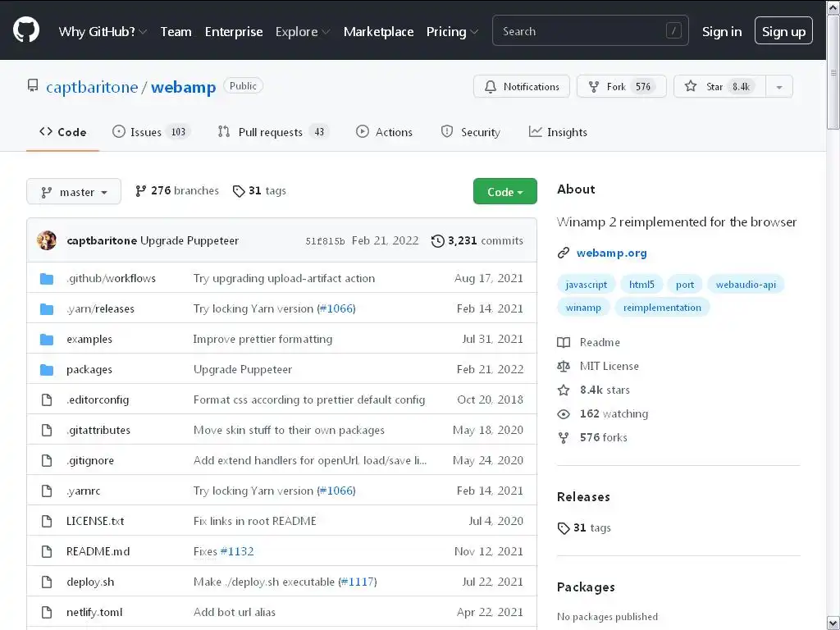Viewport: 840px width, 630px height.
Task: Click the file icon for LICENSE.txt
Action: click(x=47, y=521)
